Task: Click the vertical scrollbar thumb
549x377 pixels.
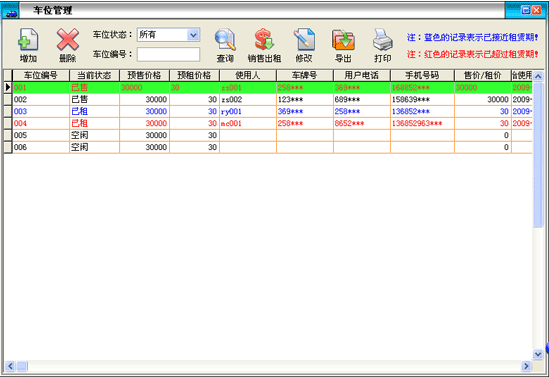Action: click(538, 155)
